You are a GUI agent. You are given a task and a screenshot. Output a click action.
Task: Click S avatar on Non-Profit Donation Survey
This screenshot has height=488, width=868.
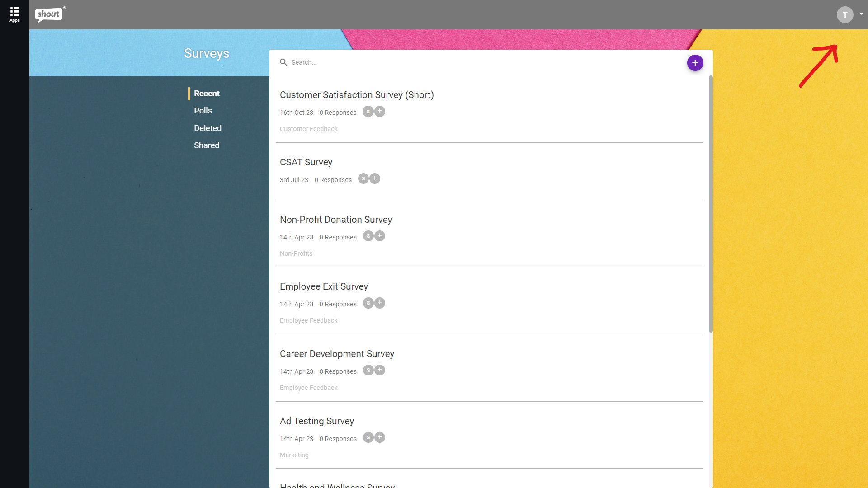point(368,236)
